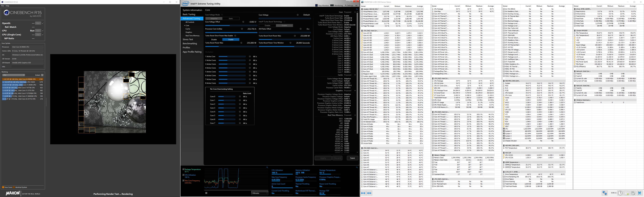This screenshot has height=197, width=644.
Task: Select Cache under Advanced Tuning
Action: tap(188, 29)
